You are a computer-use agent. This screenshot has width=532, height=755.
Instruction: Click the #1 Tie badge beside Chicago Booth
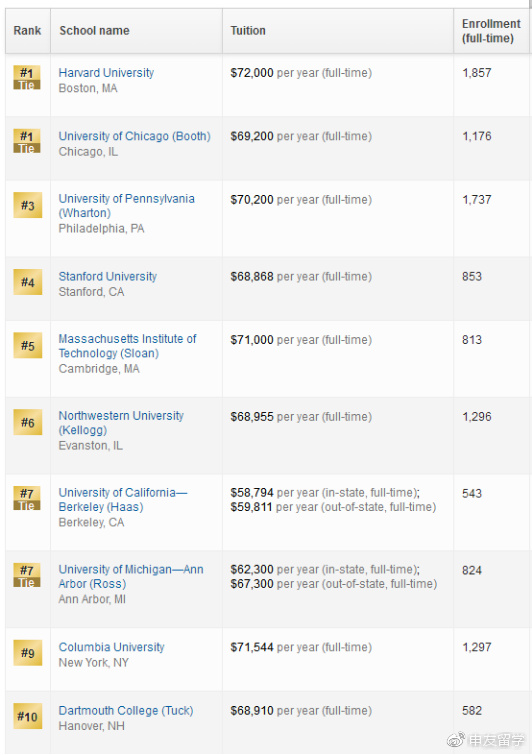27,141
